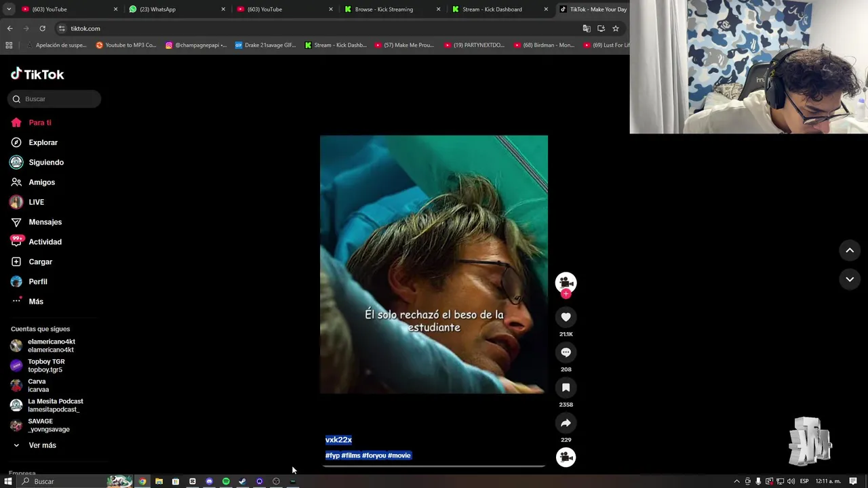Screen dimensions: 868x488
Task: Open the #films hashtag
Action: (351, 455)
